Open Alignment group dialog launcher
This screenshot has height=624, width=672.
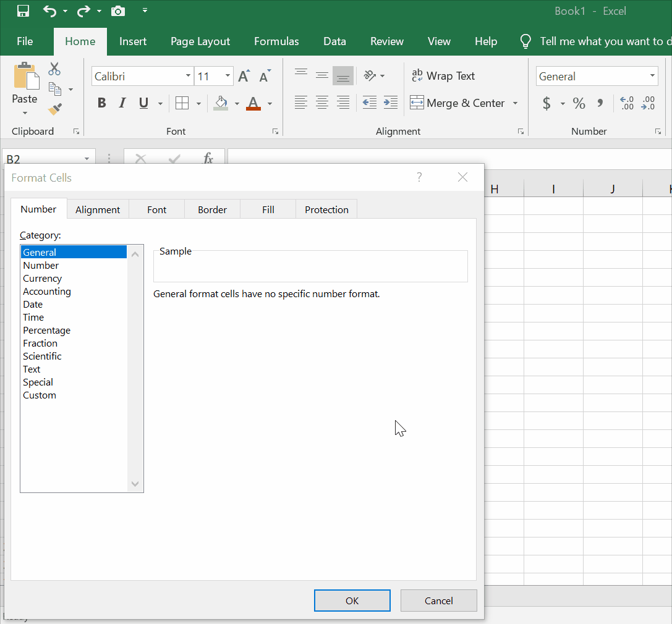[521, 132]
